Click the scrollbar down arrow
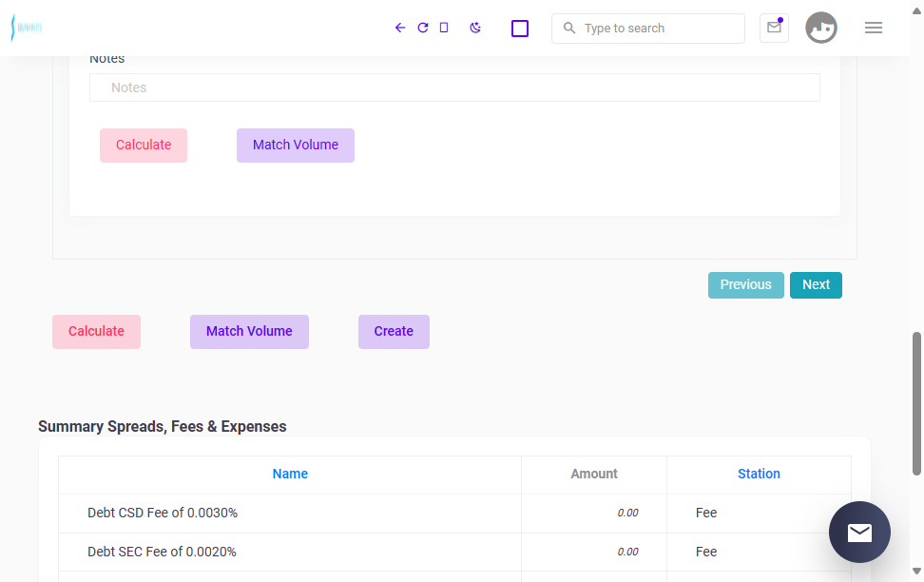 coord(916,571)
